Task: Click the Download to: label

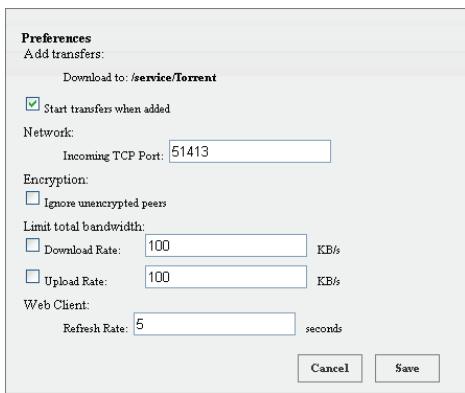Action: coord(96,78)
